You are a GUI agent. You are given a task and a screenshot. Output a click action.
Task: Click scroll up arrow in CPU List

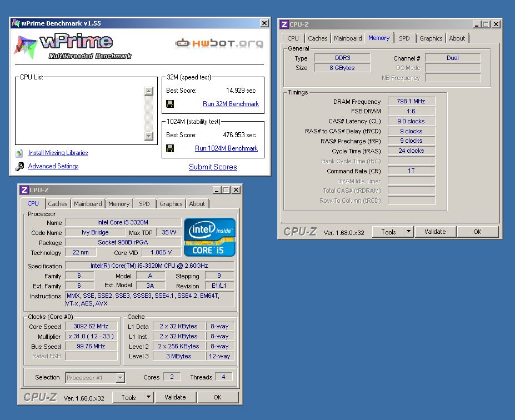[x=149, y=91]
